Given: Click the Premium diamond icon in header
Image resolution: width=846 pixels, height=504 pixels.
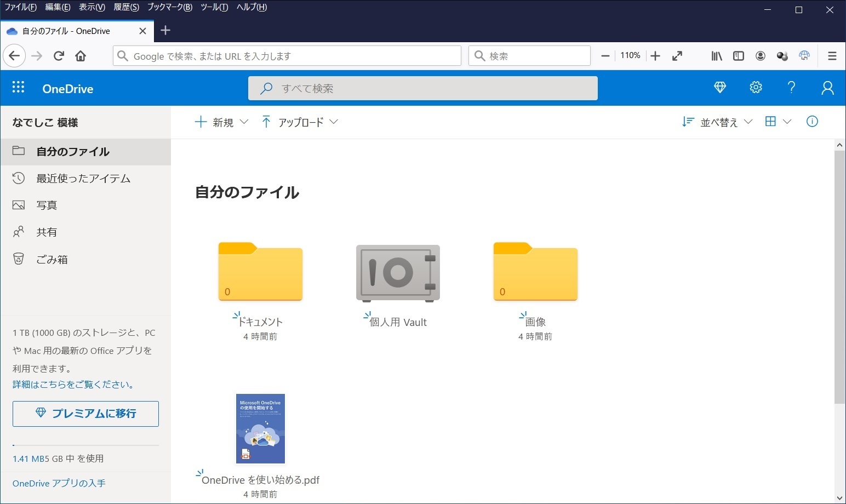Looking at the screenshot, I should point(720,88).
